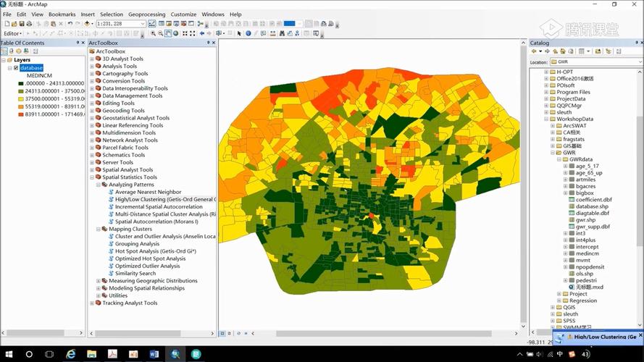Open the File menu
The image size is (644, 362).
click(x=7, y=14)
